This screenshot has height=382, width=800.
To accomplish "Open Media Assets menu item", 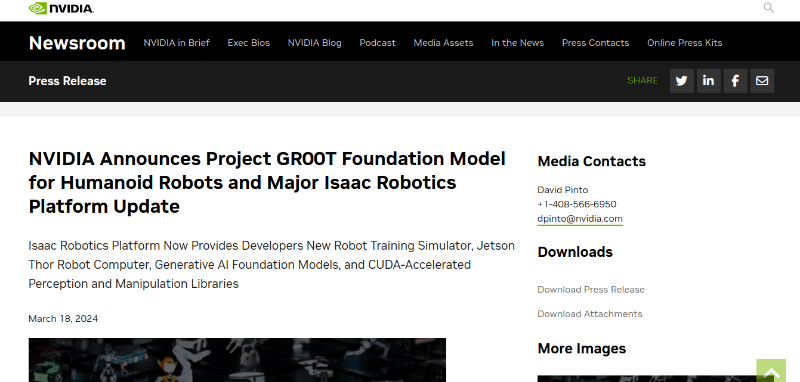I will 443,43.
